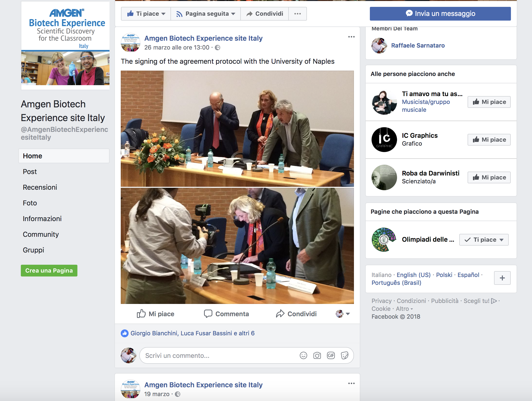Switch commenting identity via avatar dropdown
Image resolution: width=532 pixels, height=401 pixels.
(343, 314)
